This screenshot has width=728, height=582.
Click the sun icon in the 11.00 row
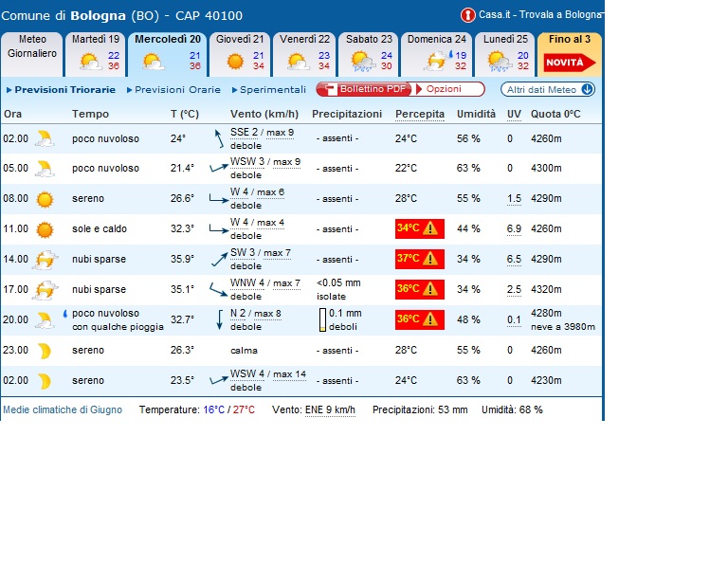tap(45, 229)
